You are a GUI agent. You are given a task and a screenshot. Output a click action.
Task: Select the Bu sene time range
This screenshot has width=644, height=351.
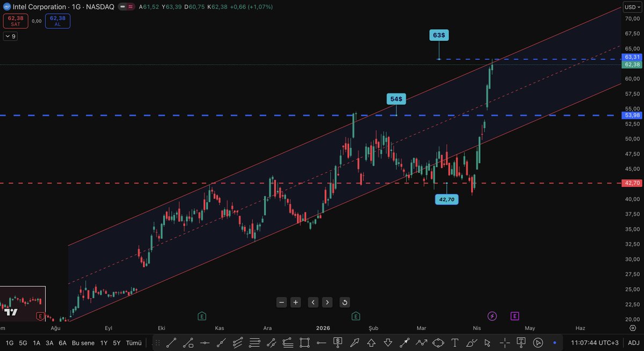[83, 342]
